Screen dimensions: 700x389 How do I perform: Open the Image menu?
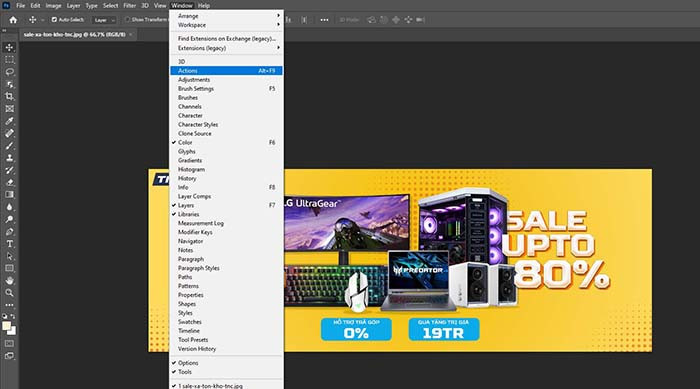(53, 5)
